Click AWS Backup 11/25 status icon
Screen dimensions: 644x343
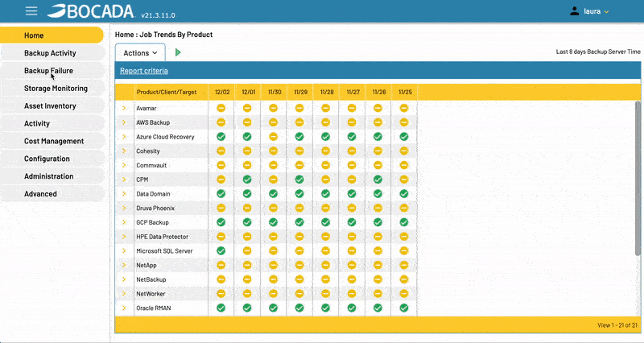[x=404, y=122]
